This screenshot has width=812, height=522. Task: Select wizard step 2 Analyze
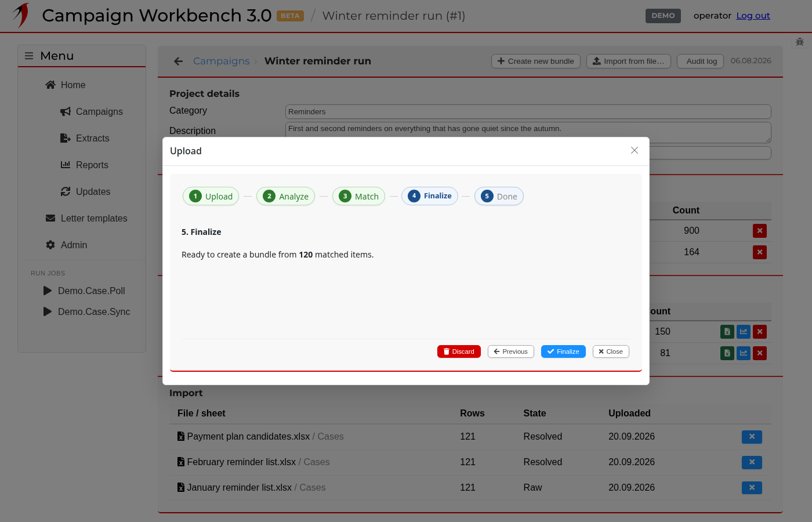285,196
